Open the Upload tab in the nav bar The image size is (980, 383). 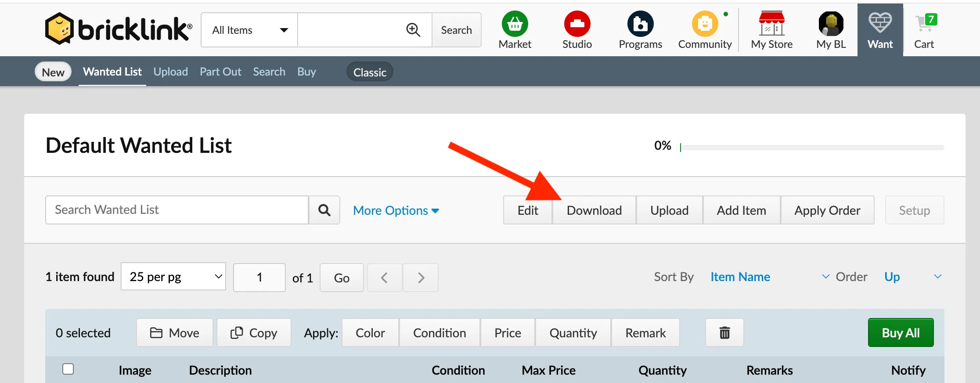[x=170, y=72]
